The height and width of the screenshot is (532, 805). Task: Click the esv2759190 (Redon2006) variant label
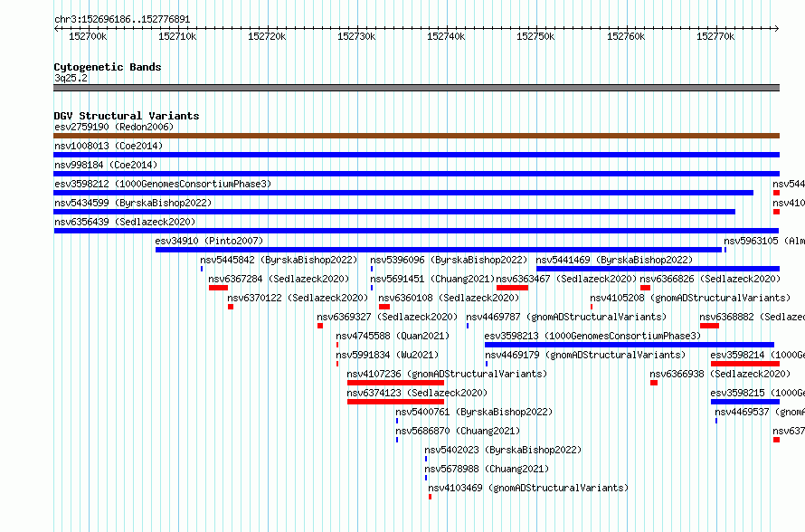tap(114, 127)
